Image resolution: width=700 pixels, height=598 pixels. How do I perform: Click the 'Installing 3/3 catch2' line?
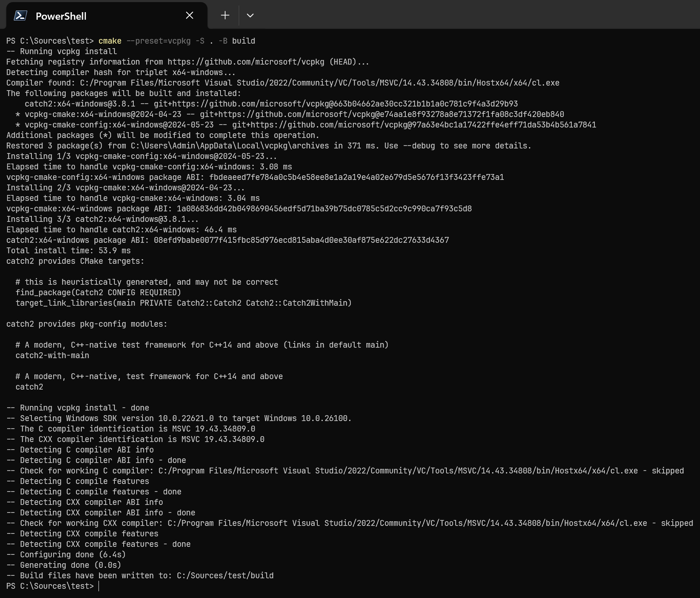(103, 219)
